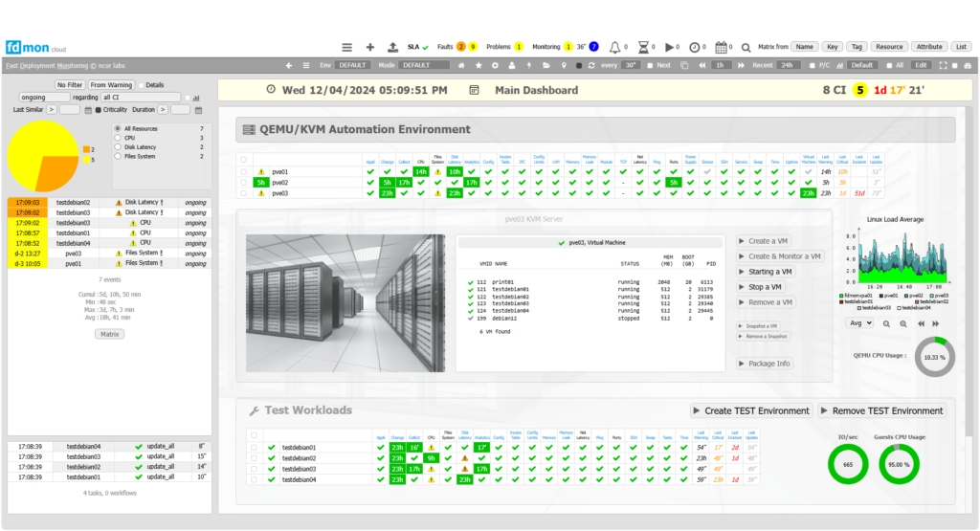Open the Recent 24h selector

[789, 65]
